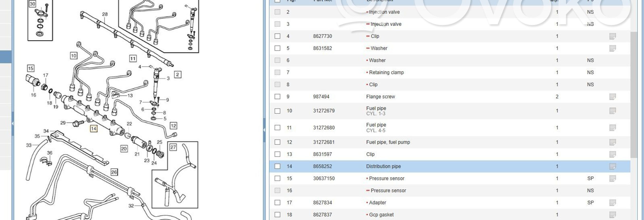
Task: Click callout box 27 in diagram
Action: (x=173, y=147)
